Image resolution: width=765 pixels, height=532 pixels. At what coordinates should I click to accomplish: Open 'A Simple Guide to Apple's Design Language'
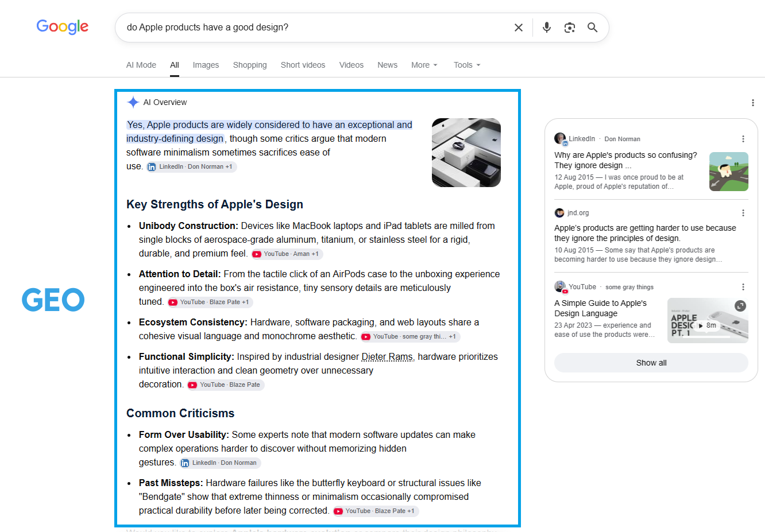point(601,308)
